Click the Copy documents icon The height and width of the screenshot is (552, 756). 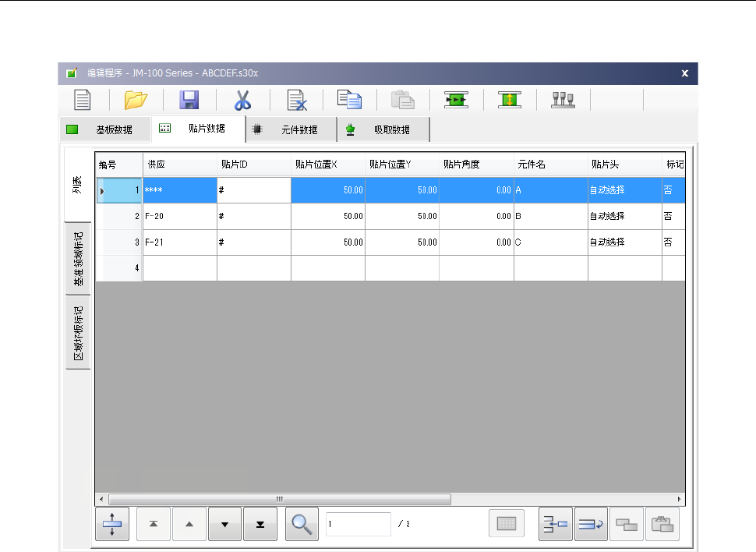point(350,100)
